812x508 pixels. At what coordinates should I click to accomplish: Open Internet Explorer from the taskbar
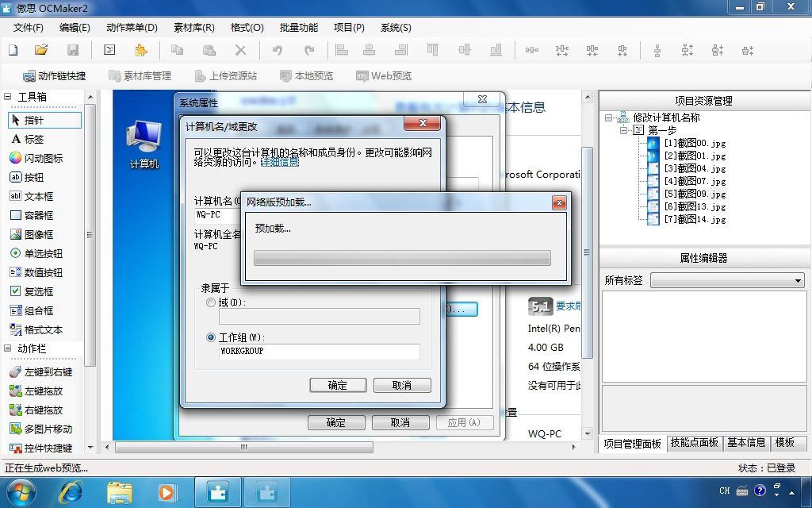(x=70, y=492)
